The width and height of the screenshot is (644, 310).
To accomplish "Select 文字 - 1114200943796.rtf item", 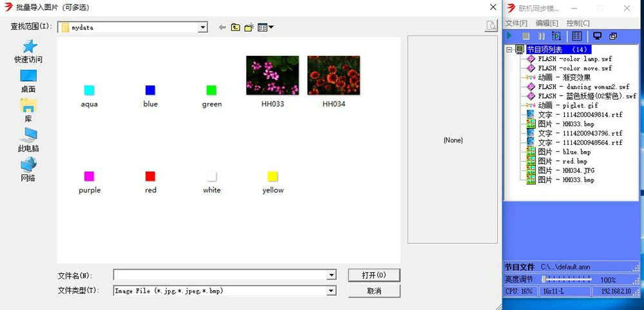I will (580, 133).
